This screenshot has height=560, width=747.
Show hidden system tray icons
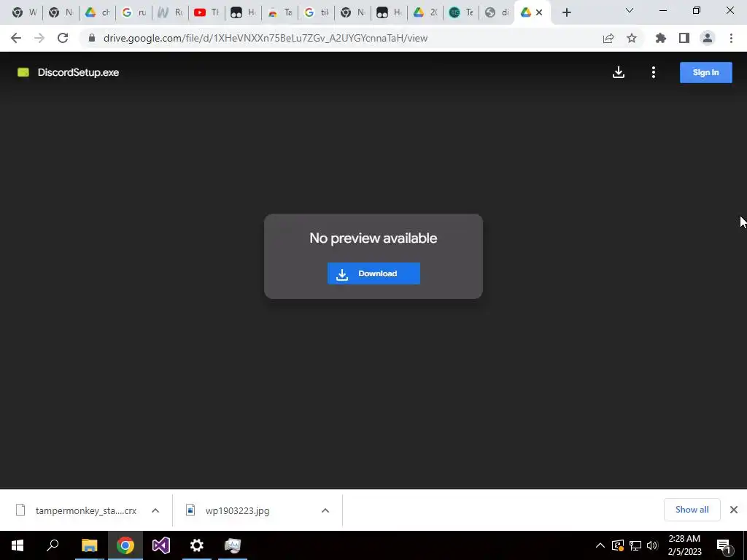600,545
